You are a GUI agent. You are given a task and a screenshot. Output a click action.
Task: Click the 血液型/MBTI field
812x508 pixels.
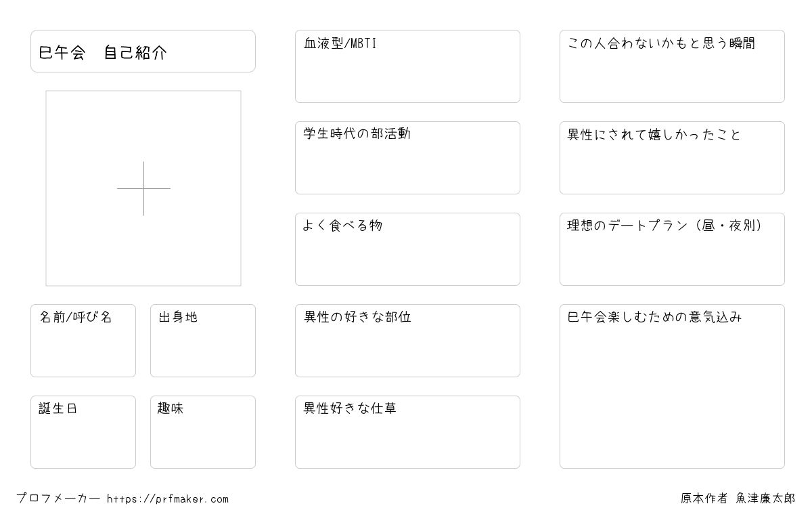(407, 66)
